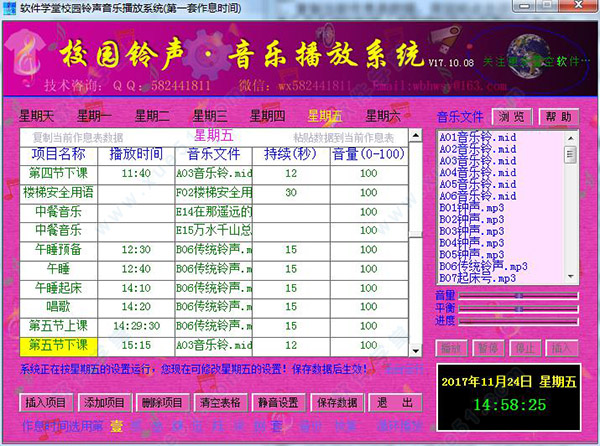Switch to the 星期二 tab
This screenshot has width=600, height=446.
click(x=152, y=116)
